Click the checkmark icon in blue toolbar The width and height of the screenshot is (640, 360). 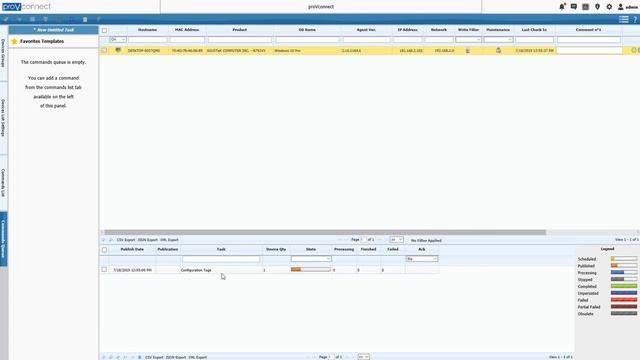point(6,19)
